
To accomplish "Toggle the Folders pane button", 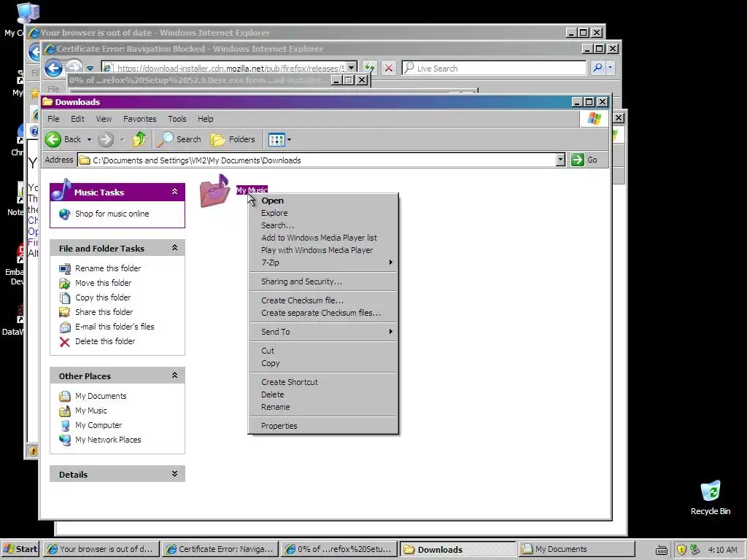I will pyautogui.click(x=233, y=139).
